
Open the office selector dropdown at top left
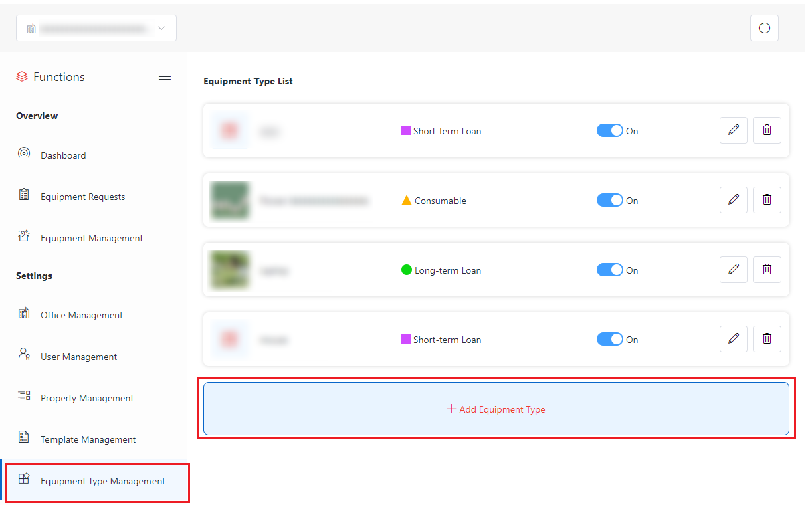pyautogui.click(x=96, y=28)
